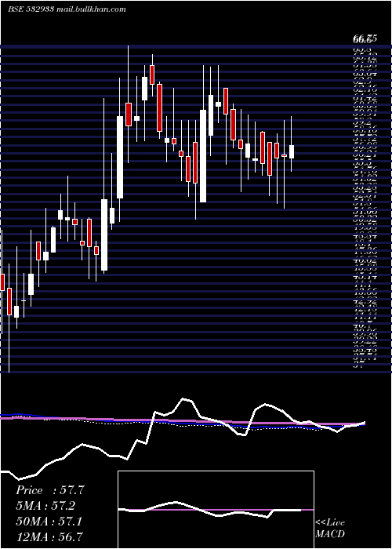The image size is (392, 549).
Task: Select the '12MA : 56.7' reading
Action: point(50,536)
